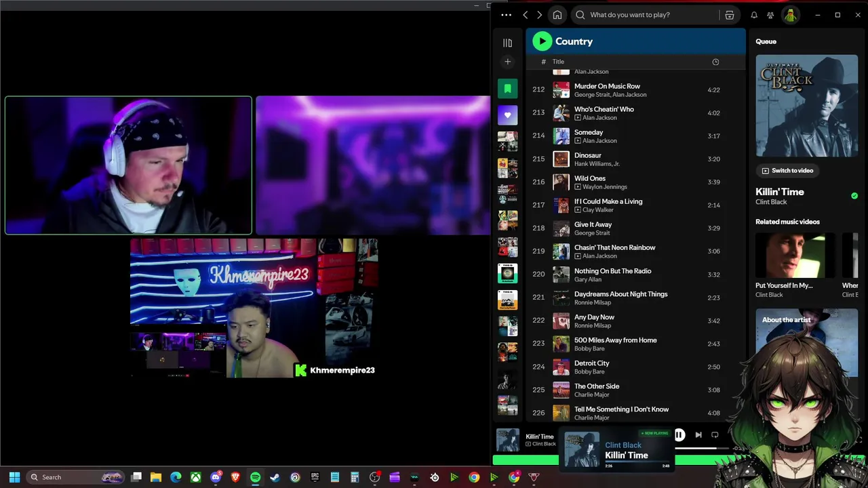Expand Your Library sidebar
Viewport: 868px width, 488px height.
507,43
